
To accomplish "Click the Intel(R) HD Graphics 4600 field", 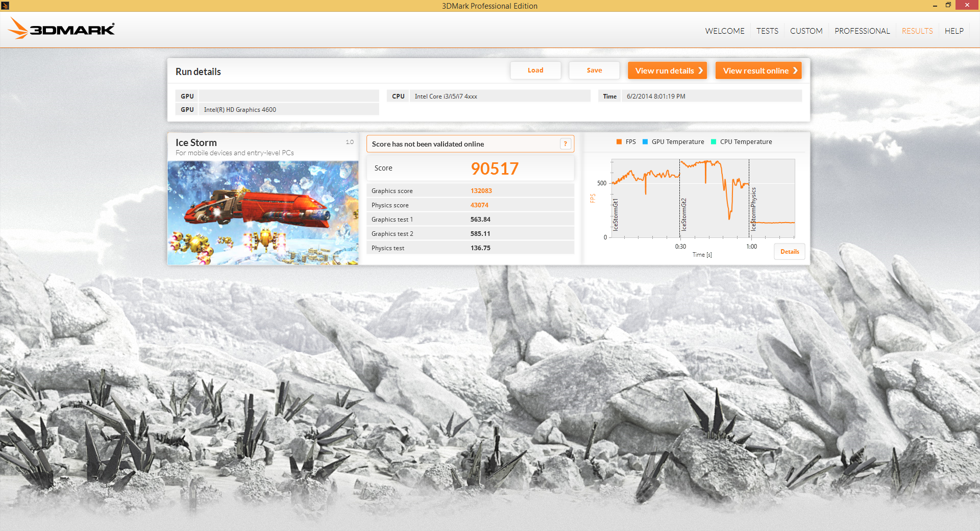I will tap(289, 109).
